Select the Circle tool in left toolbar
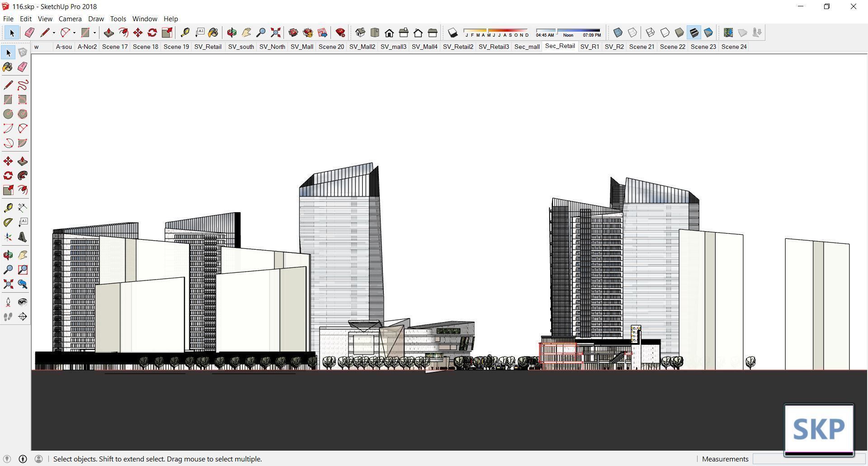This screenshot has height=466, width=868. click(x=8, y=114)
